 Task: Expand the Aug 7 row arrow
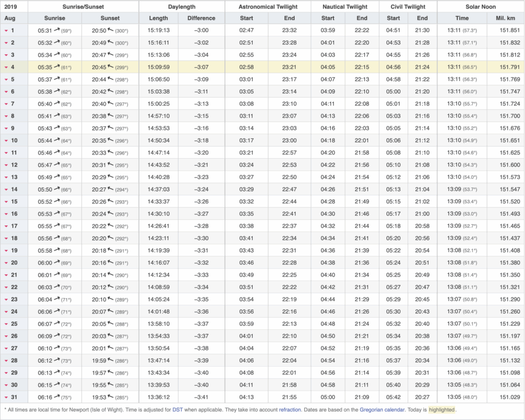6,104
